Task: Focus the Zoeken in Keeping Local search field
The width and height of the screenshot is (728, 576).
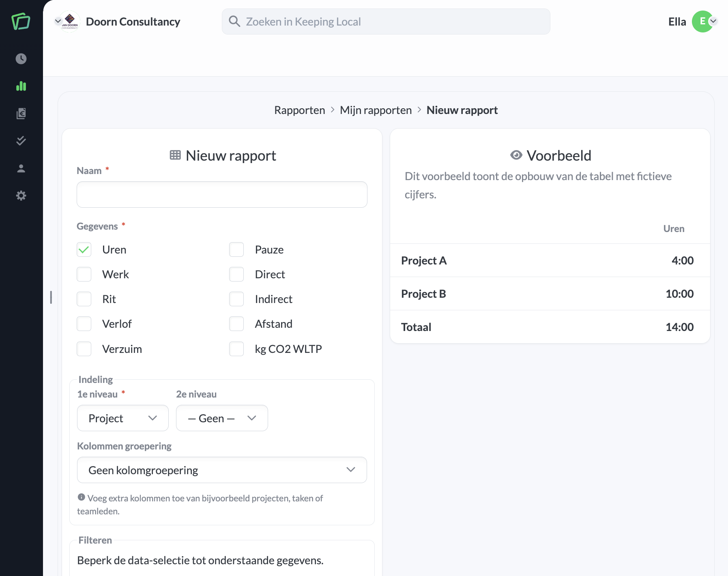Action: click(x=386, y=21)
